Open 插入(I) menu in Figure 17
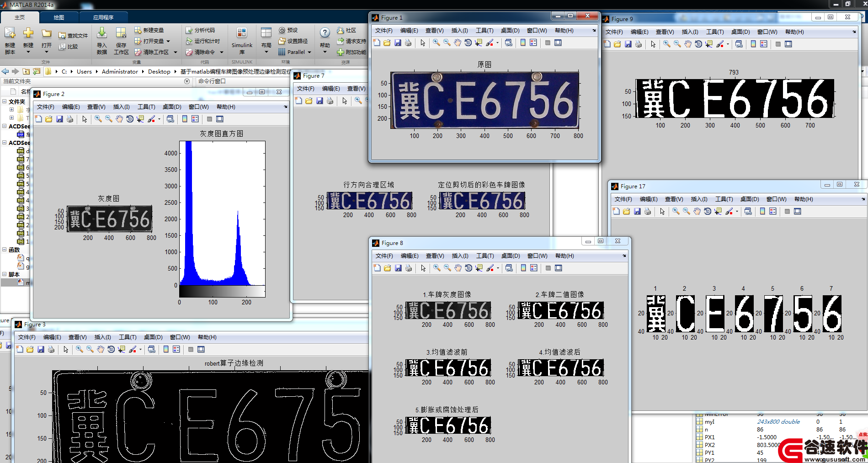 pyautogui.click(x=699, y=199)
